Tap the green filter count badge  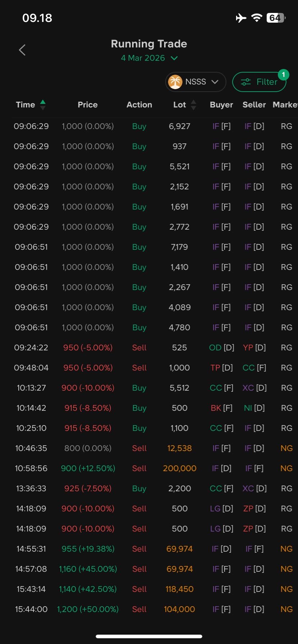[x=284, y=74]
